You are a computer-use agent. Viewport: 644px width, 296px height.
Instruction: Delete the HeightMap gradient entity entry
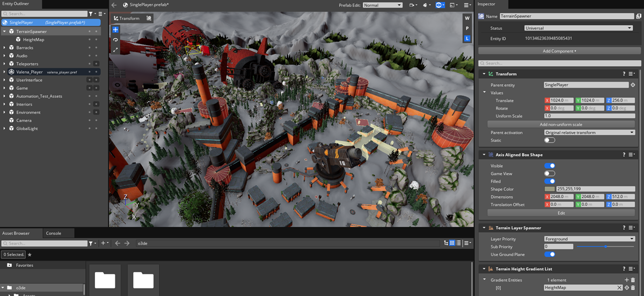pos(633,287)
